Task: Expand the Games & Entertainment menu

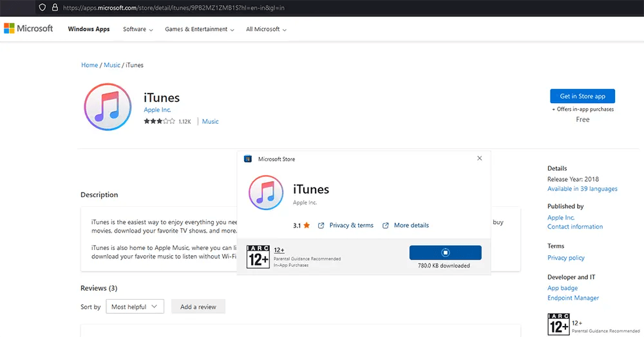Action: tap(200, 29)
